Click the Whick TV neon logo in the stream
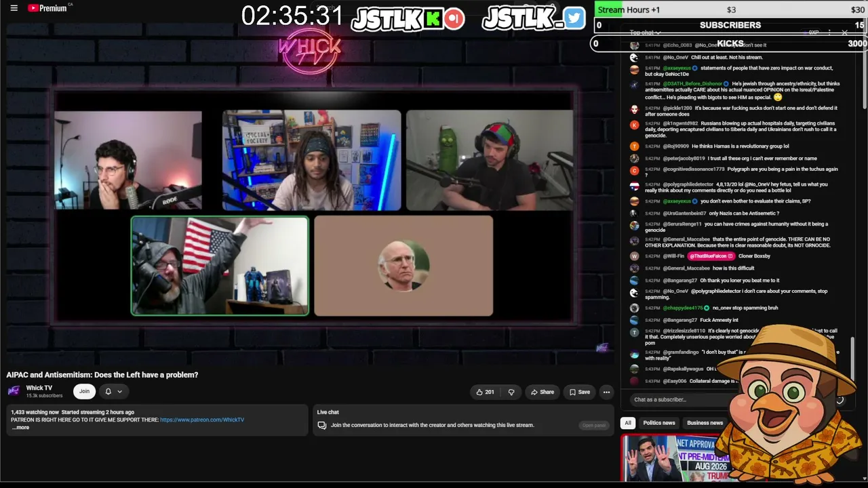This screenshot has height=488, width=868. tap(309, 51)
